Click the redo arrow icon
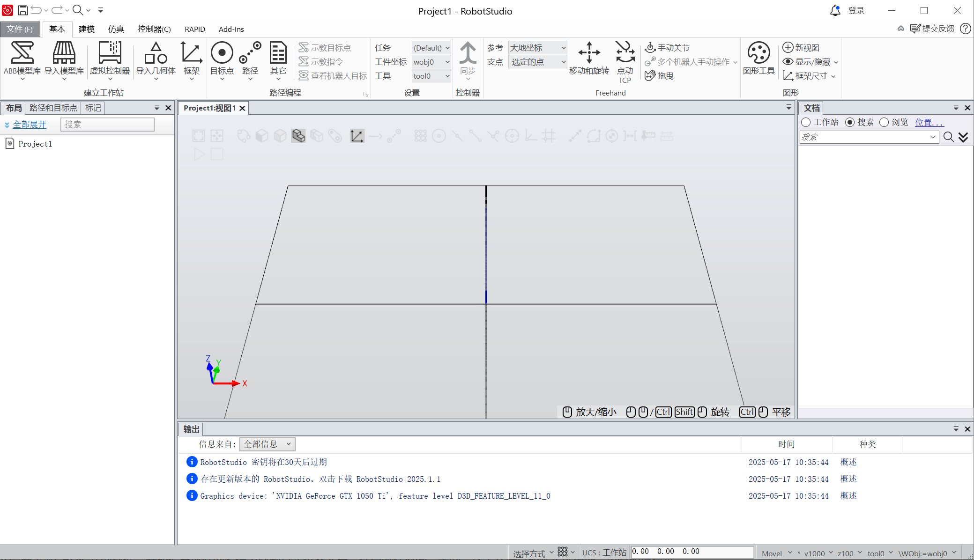 57,10
